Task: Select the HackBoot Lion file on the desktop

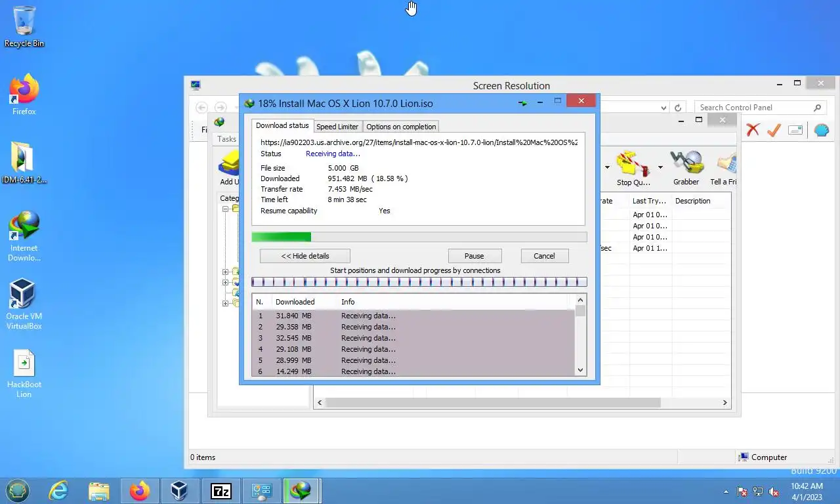Action: (x=24, y=374)
